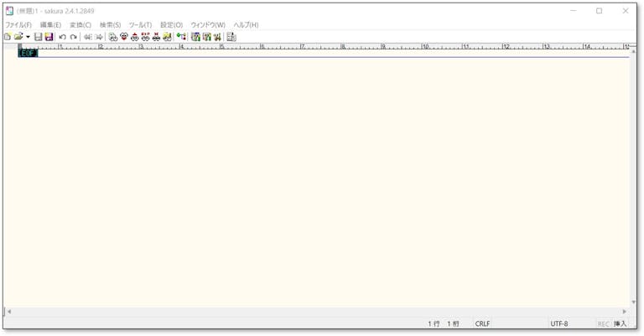This screenshot has height=336, width=644.
Task: Open the type settings list icon
Action: (x=195, y=37)
